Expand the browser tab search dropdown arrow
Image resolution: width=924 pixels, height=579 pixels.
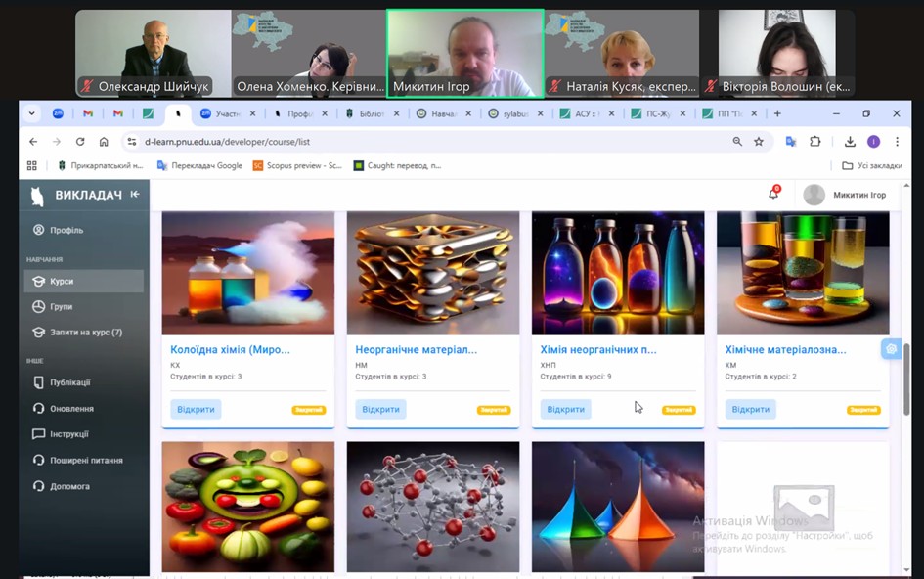click(x=32, y=113)
